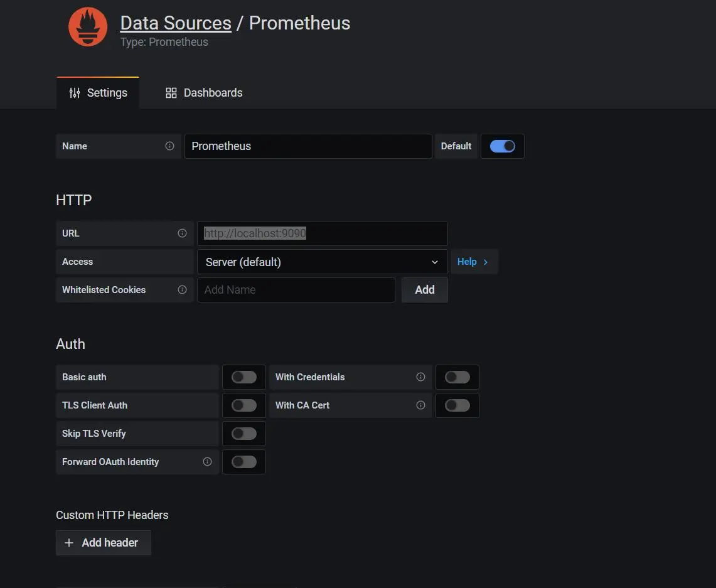The height and width of the screenshot is (588, 716).
Task: Click the Add Name cookie field
Action: click(x=296, y=290)
